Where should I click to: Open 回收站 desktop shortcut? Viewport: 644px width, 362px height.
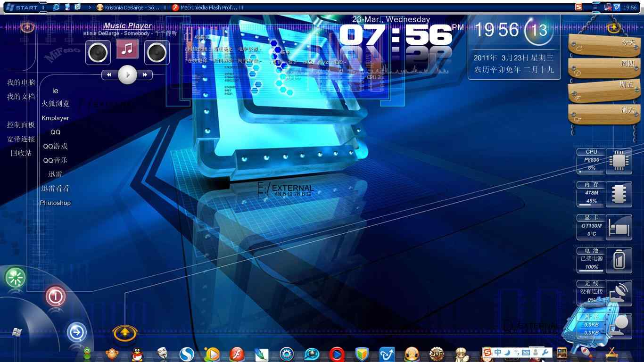[21, 153]
